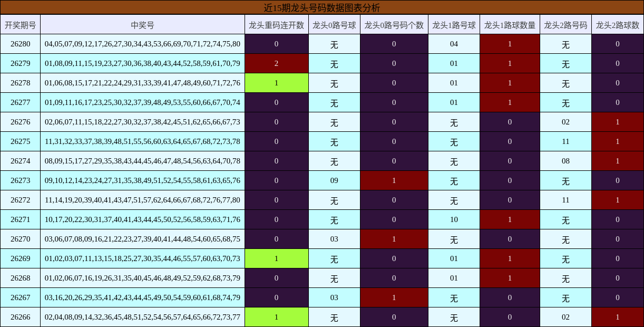Image resolution: width=644 pixels, height=327 pixels.
Task: Click the green cell with 1 in row 26269
Action: 276,258
